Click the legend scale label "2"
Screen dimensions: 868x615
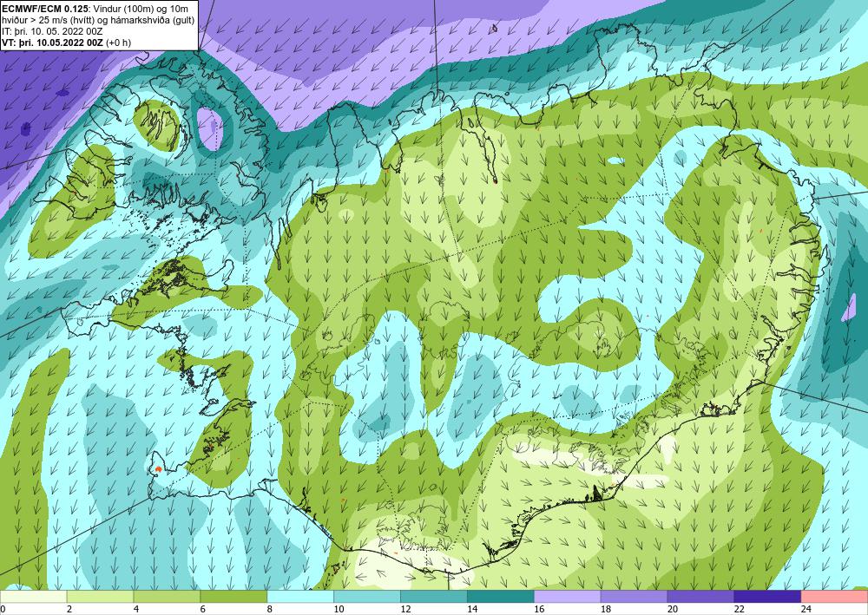pos(69,609)
